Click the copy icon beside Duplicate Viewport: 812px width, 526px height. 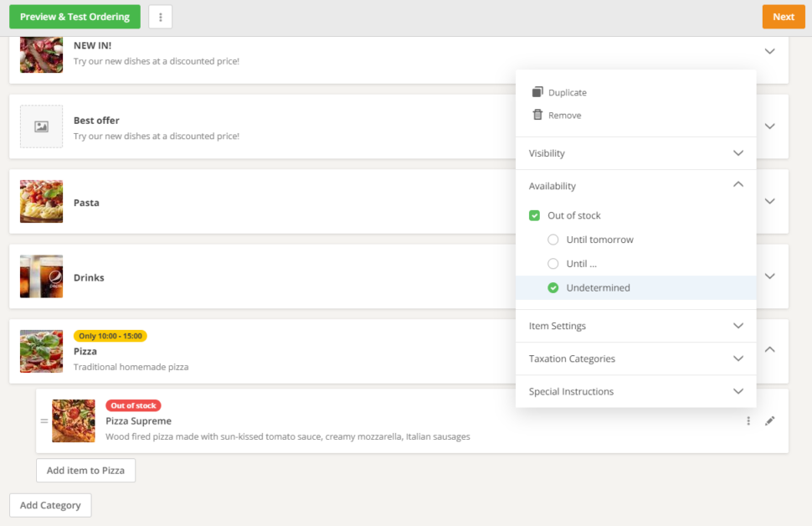point(537,91)
